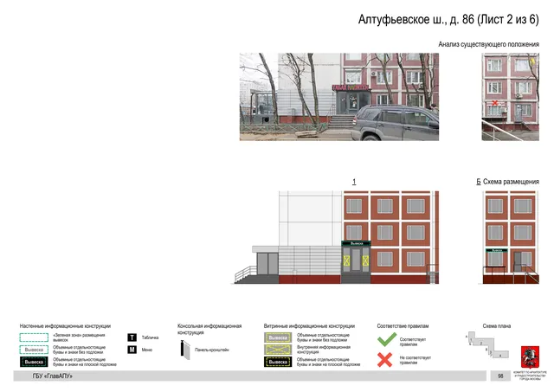The image size is (554, 392).
Task: Open facade elevation drawing Б
Action: [511, 237]
